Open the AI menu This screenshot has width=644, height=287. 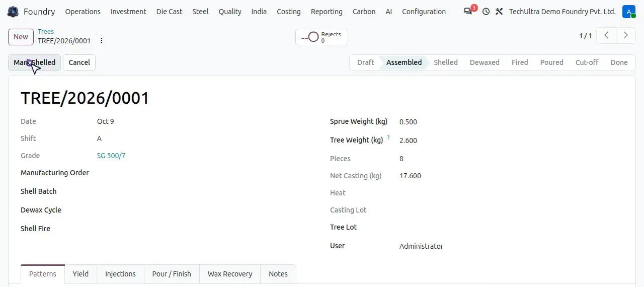tap(389, 12)
